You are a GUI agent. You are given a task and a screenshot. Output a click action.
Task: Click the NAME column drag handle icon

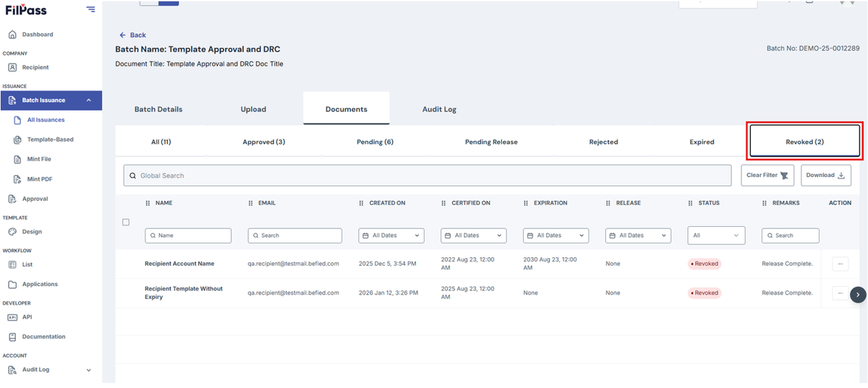[148, 203]
